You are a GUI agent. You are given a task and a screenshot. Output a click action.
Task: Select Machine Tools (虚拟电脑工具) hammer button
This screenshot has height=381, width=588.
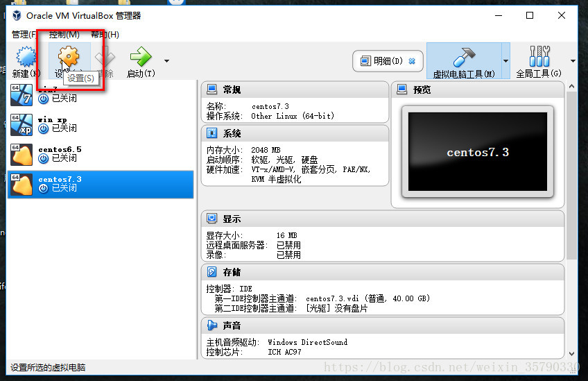(464, 61)
